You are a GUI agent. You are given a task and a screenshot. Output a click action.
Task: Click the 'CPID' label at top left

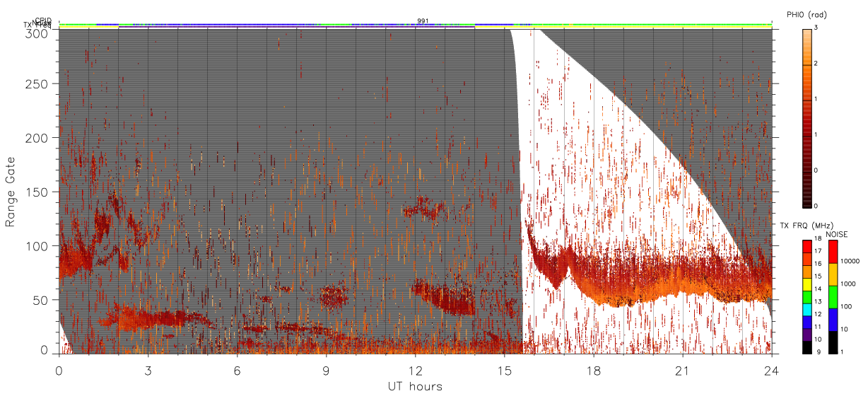(42, 21)
